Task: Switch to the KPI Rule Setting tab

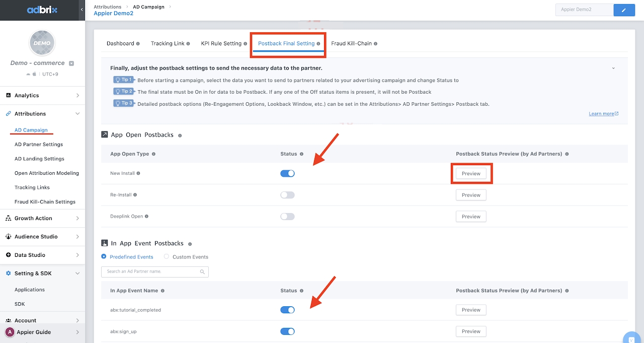Action: (221, 44)
